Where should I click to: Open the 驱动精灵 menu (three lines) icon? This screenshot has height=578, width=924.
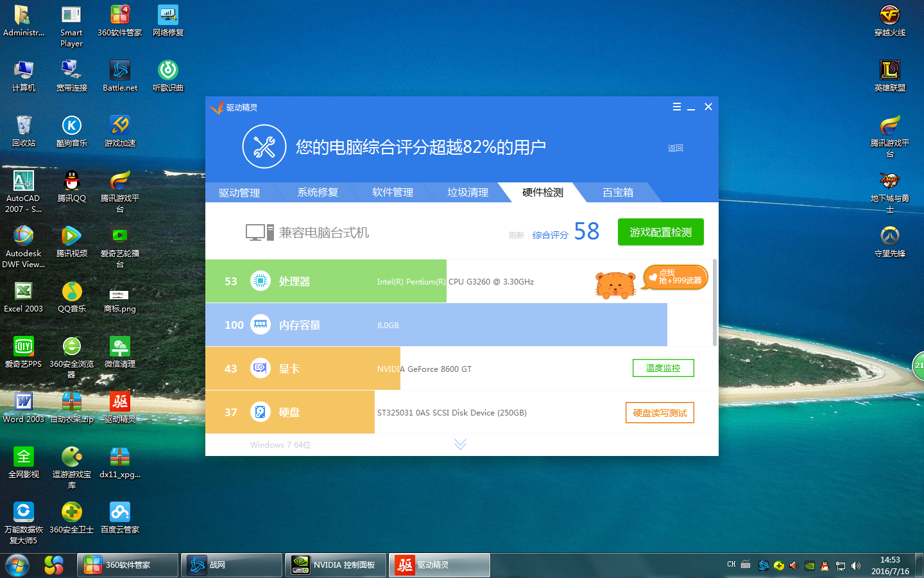tap(676, 107)
